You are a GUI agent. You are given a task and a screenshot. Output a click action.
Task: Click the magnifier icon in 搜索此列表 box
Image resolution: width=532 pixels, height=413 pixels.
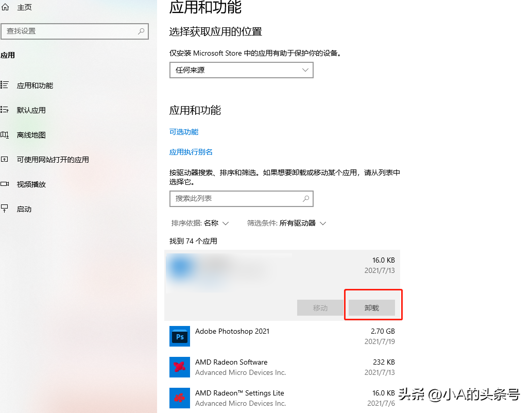[306, 199]
